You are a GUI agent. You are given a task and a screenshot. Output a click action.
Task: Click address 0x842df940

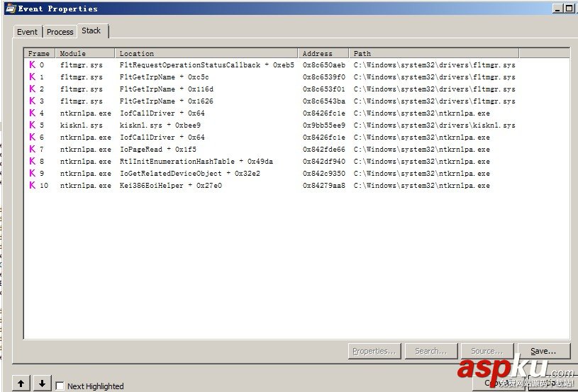324,161
